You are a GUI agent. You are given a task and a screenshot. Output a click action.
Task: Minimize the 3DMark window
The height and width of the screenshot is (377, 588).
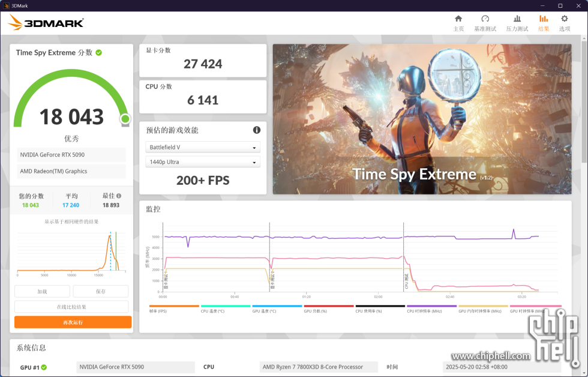[x=542, y=5]
